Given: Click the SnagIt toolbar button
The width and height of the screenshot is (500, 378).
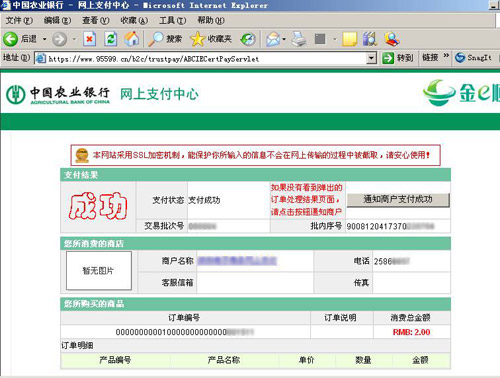Looking at the screenshot, I should [x=473, y=58].
